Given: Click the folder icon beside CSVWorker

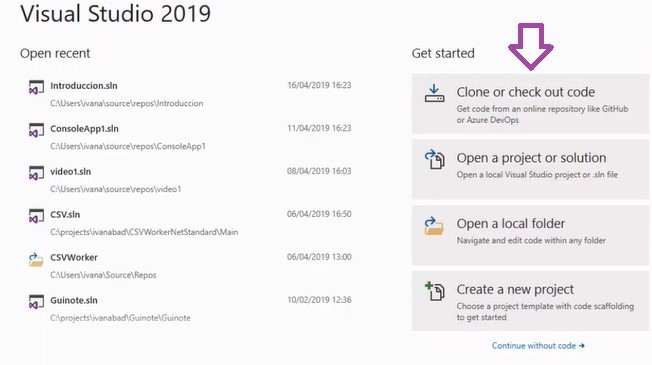Looking at the screenshot, I should (36, 259).
